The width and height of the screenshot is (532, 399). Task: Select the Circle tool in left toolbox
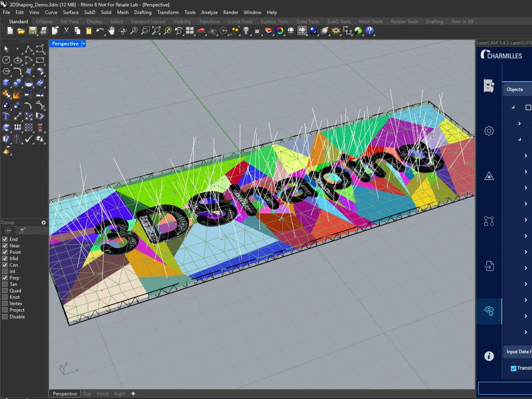click(x=6, y=60)
